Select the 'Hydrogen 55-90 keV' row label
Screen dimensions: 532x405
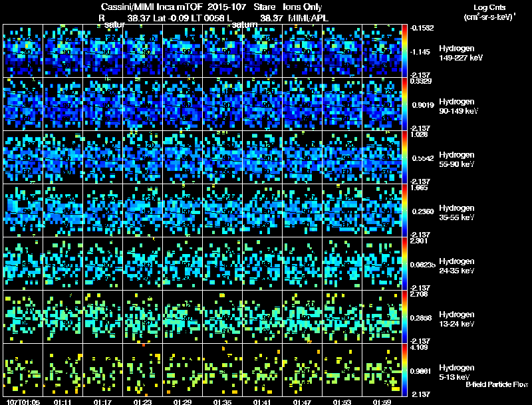click(457, 160)
